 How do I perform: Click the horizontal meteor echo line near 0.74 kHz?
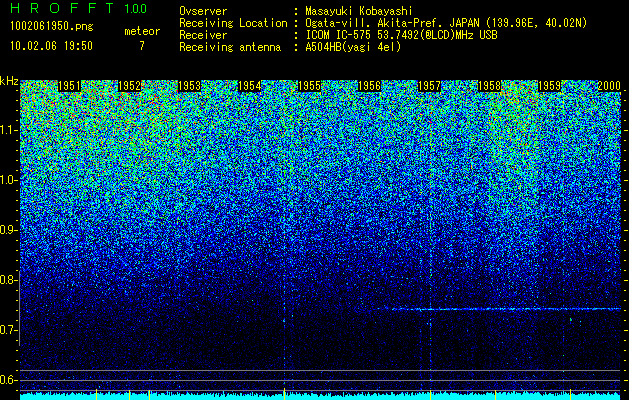(506, 309)
